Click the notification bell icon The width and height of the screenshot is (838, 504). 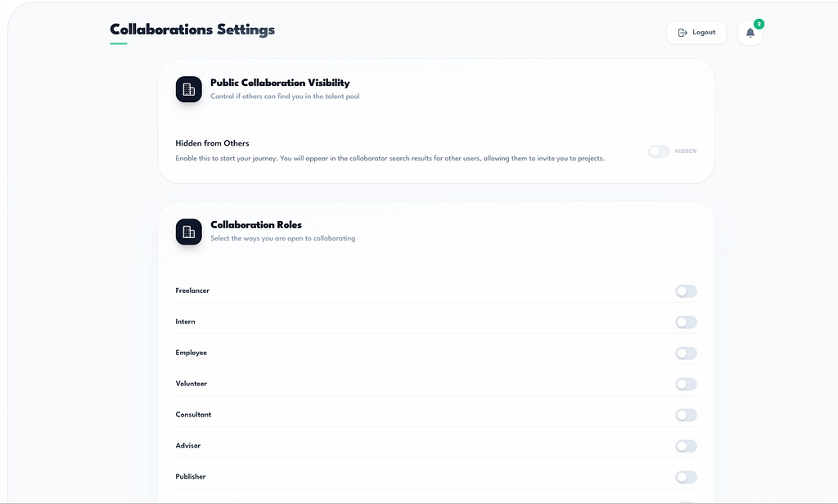tap(750, 33)
